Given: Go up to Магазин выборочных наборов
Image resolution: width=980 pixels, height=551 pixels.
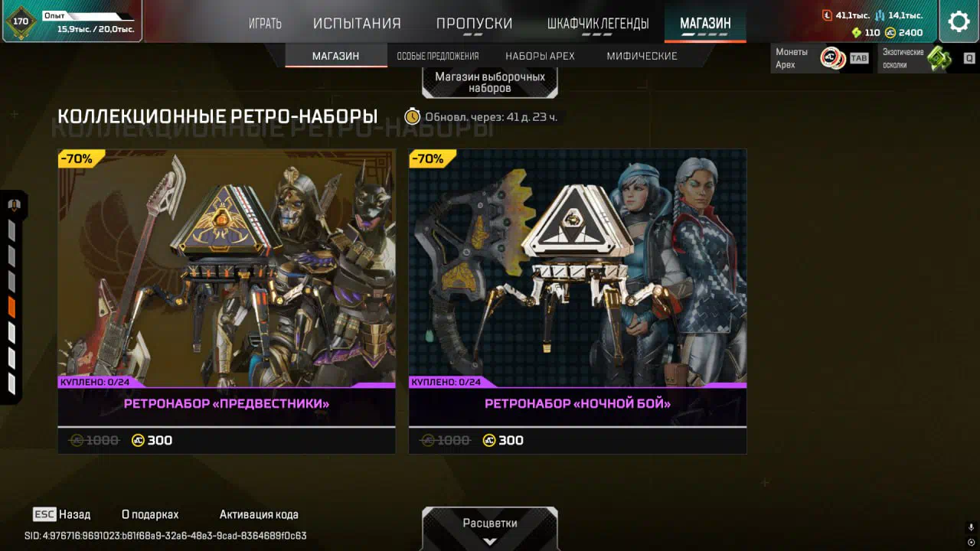Looking at the screenshot, I should click(x=490, y=83).
